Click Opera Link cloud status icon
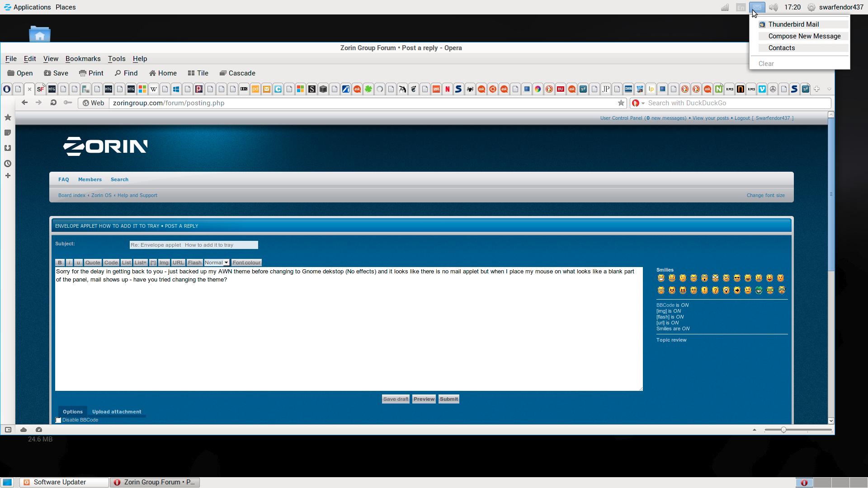The height and width of the screenshot is (488, 868). pos(24,430)
